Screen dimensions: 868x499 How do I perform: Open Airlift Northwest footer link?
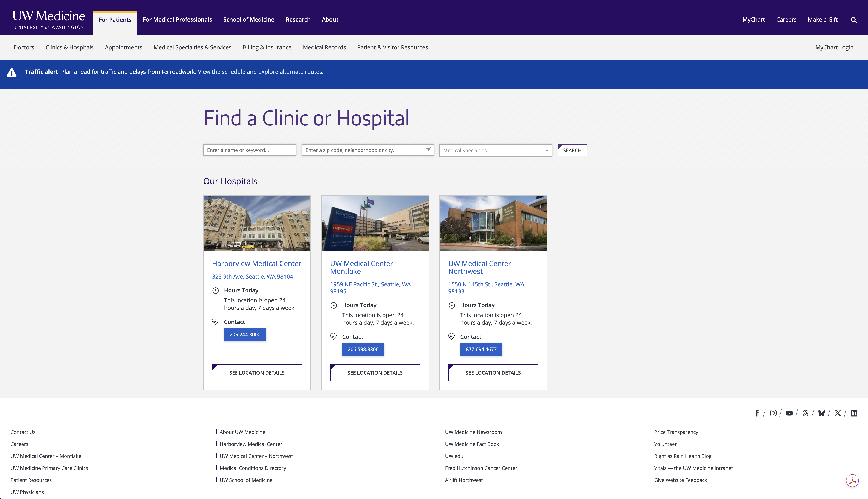click(x=464, y=480)
